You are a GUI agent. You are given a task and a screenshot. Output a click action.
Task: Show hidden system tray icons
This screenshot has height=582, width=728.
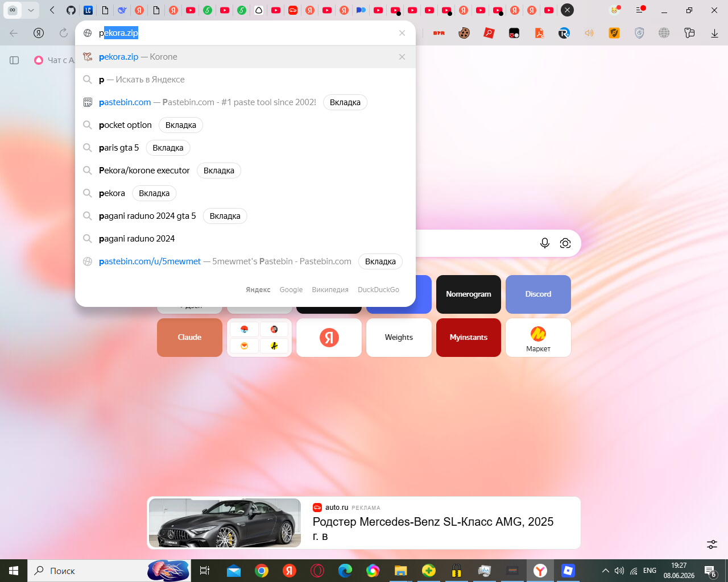click(606, 571)
